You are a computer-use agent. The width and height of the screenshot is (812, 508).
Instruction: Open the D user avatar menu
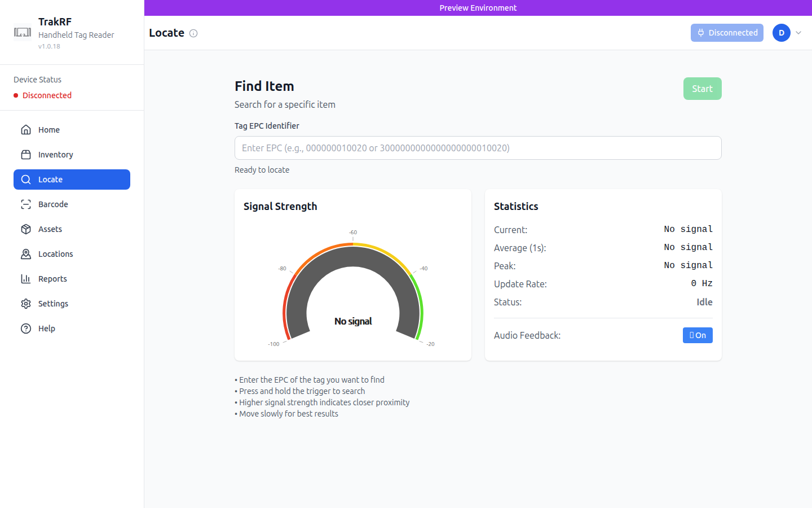(781, 33)
